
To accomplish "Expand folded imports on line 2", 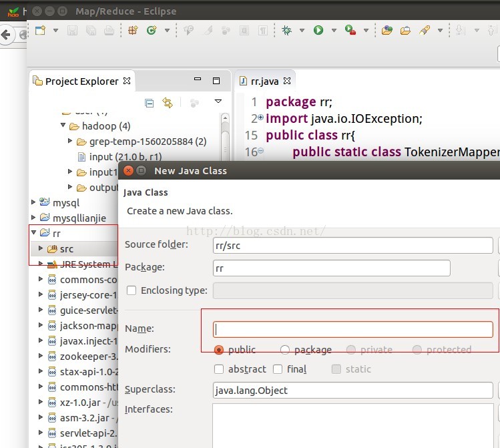I will click(260, 118).
